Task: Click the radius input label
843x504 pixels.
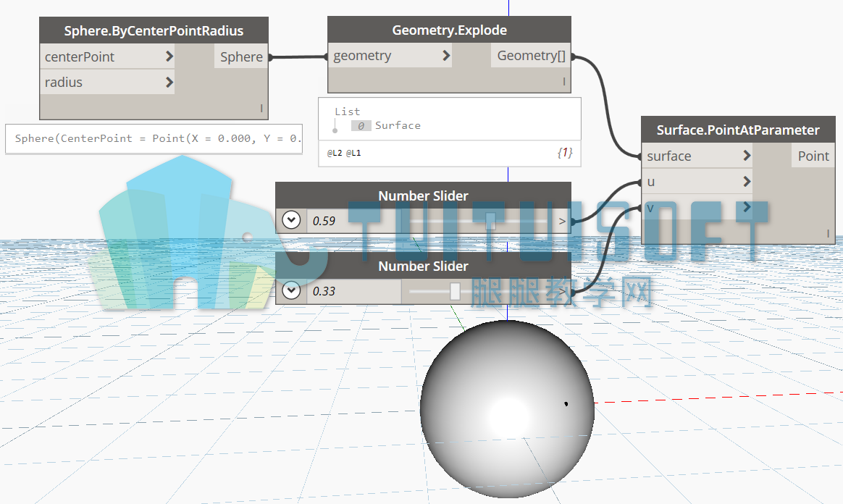Action: (64, 83)
